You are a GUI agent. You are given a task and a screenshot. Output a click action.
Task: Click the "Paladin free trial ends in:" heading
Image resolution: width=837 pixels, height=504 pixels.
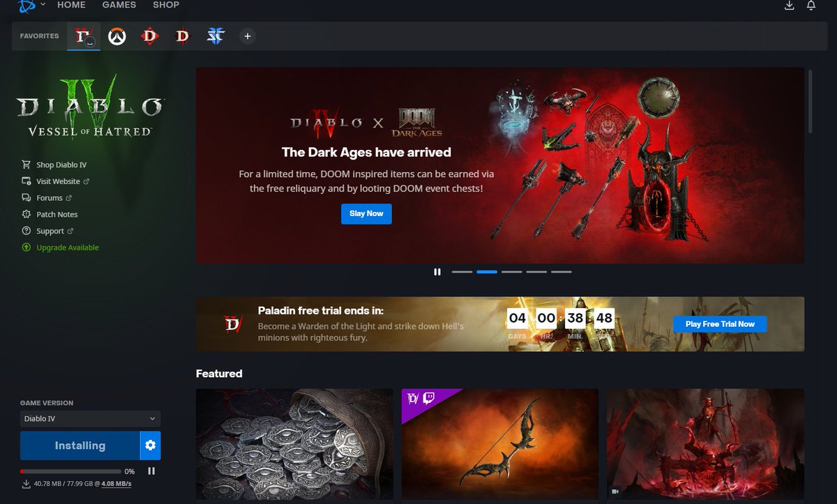321,311
